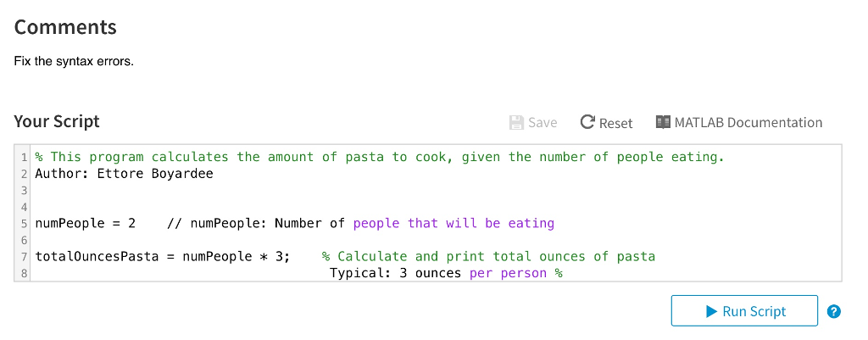The width and height of the screenshot is (868, 340).
Task: Click the Save text label
Action: coord(542,122)
